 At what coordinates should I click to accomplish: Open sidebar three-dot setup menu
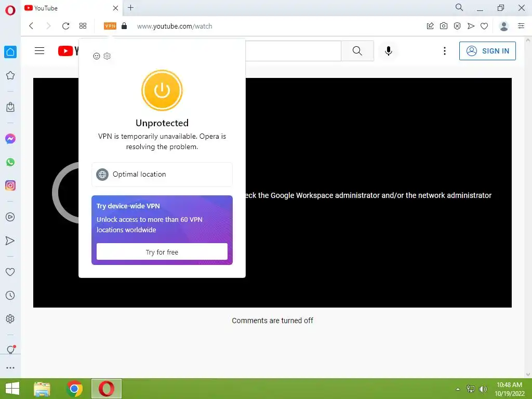tap(10, 367)
